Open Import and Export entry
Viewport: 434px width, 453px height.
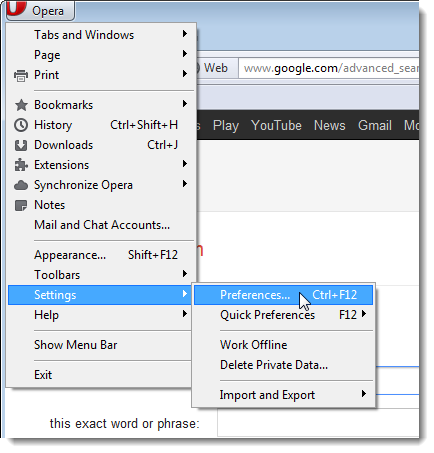(283, 395)
